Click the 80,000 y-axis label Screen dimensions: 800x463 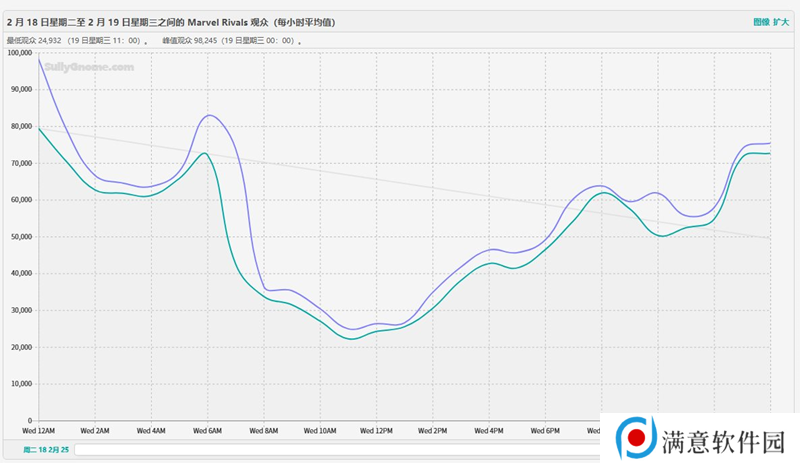(21, 126)
